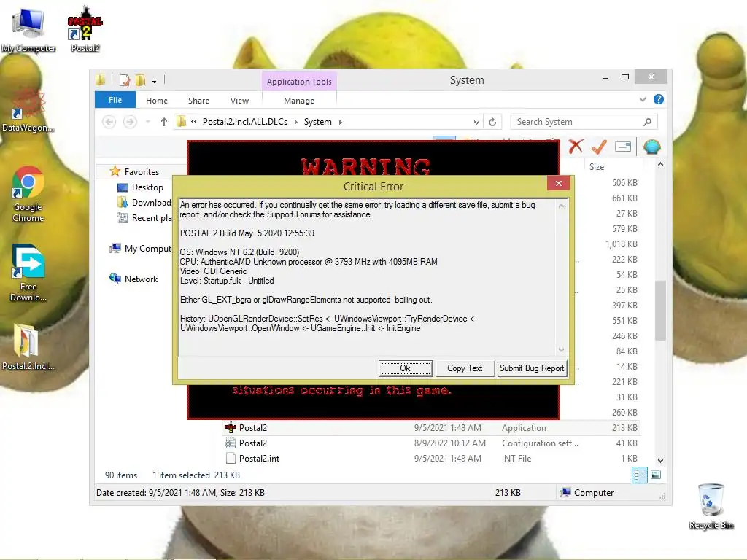Open the Recycle Bin
The image size is (747, 560).
click(711, 507)
